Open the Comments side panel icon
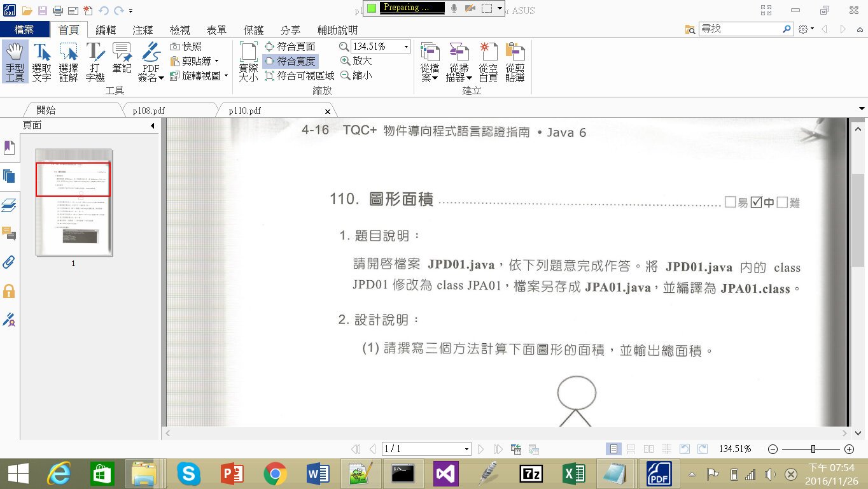The width and height of the screenshot is (868, 489). tap(9, 234)
